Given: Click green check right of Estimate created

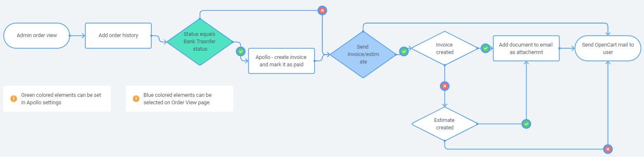Looking at the screenshot, I should (x=526, y=123).
